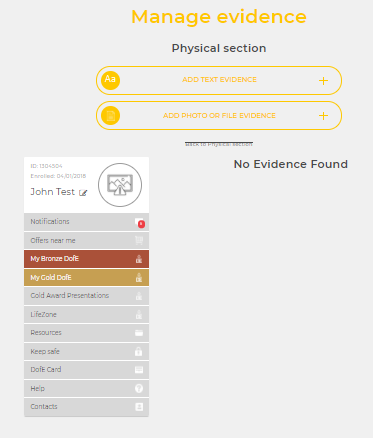Viewport: 373px width, 438px height.
Task: Open Help menu item
Action: (86, 388)
